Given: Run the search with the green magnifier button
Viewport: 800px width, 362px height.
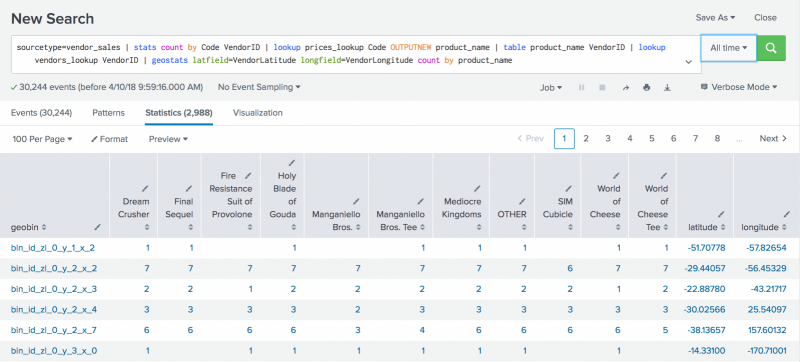Looking at the screenshot, I should point(771,48).
